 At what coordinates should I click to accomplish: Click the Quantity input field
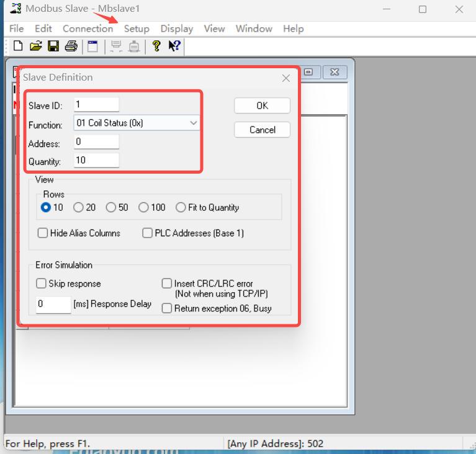point(96,160)
